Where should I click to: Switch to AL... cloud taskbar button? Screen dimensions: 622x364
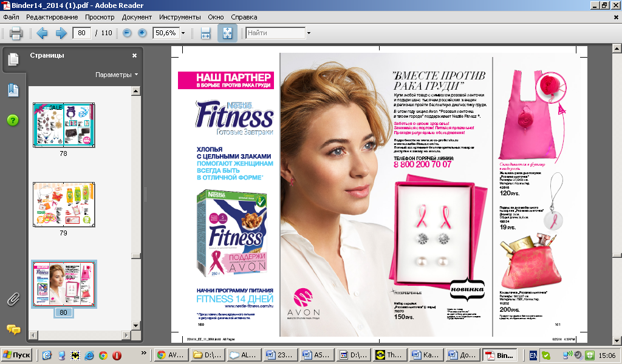click(x=244, y=355)
